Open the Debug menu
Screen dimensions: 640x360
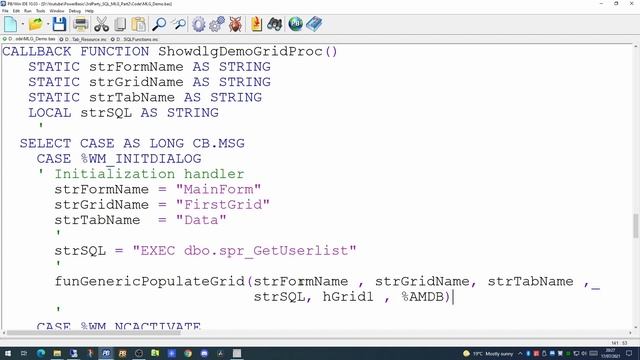[75, 11]
